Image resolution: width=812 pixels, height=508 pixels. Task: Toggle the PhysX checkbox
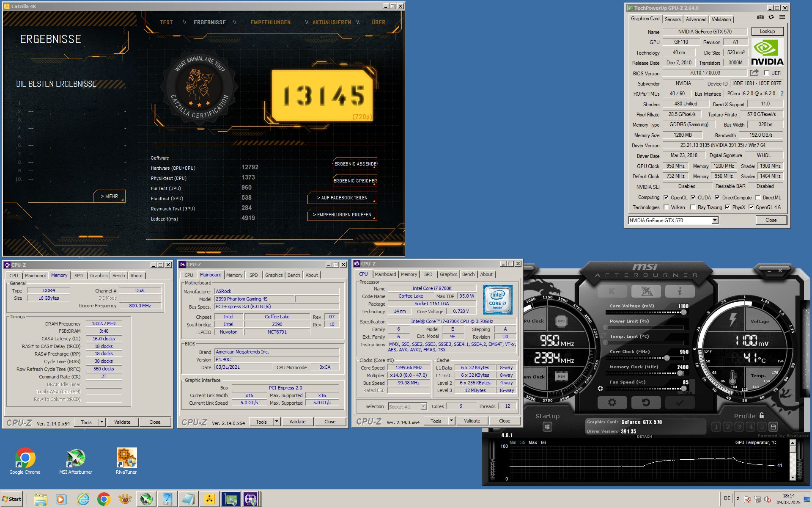click(x=727, y=207)
